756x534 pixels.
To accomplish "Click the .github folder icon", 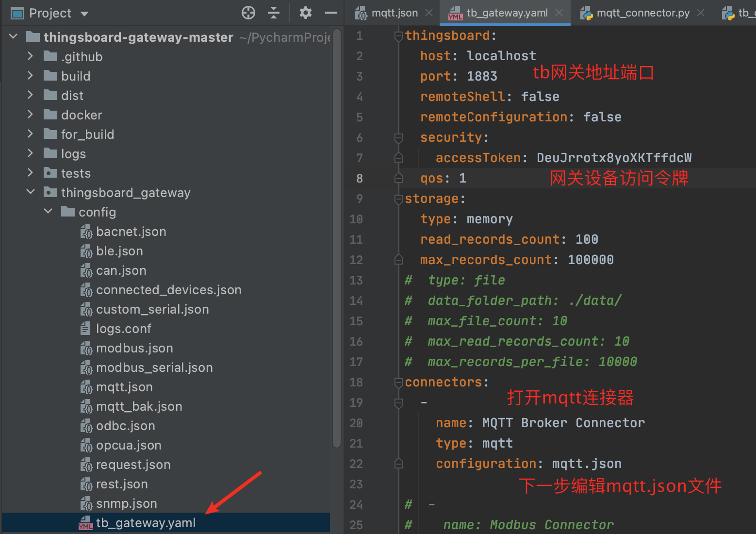I will 50,56.
